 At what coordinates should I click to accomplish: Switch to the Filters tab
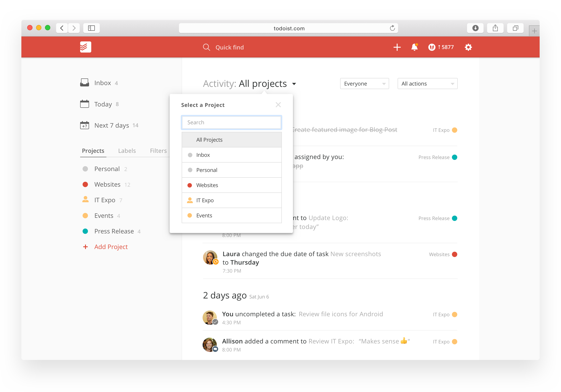(158, 151)
